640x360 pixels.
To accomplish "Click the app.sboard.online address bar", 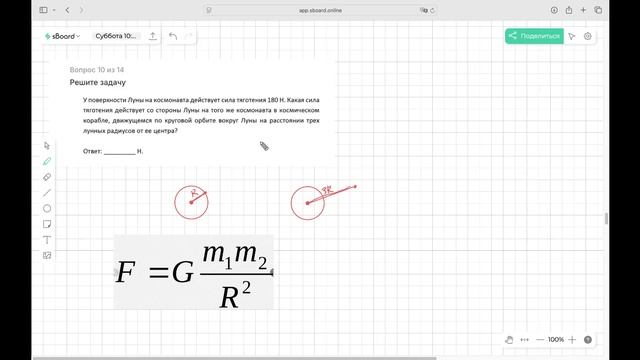I will (x=320, y=10).
